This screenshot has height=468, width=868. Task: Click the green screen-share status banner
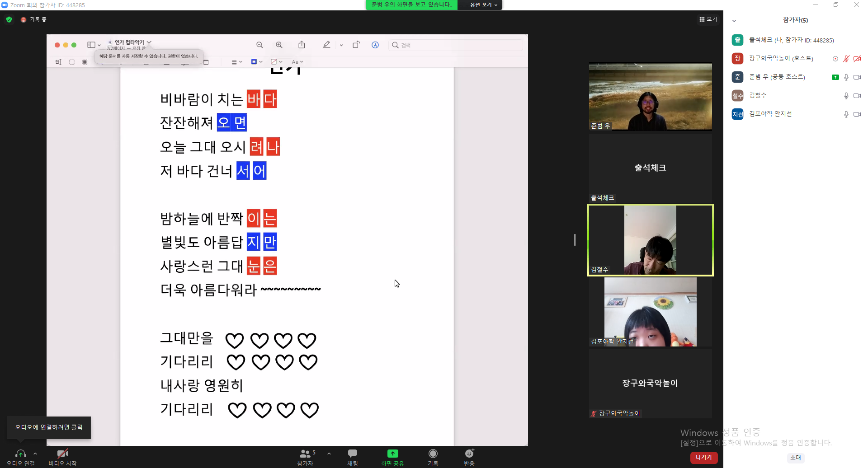(x=411, y=5)
